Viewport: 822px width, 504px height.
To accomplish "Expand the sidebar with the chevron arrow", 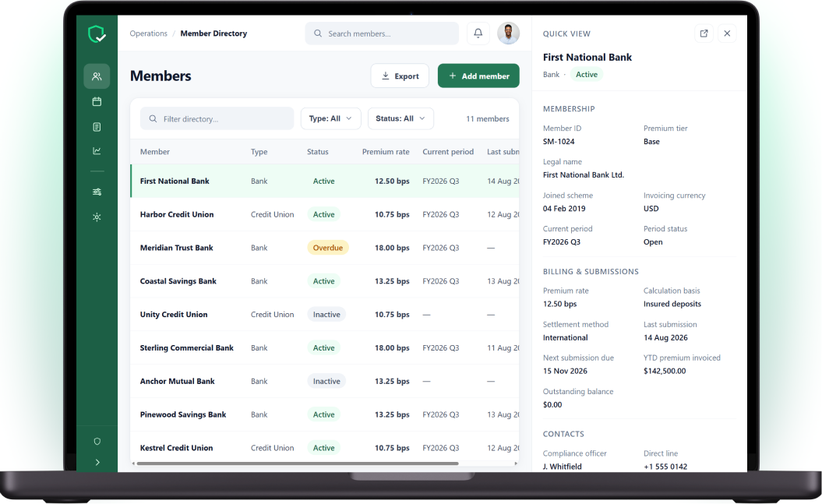I will 97,462.
